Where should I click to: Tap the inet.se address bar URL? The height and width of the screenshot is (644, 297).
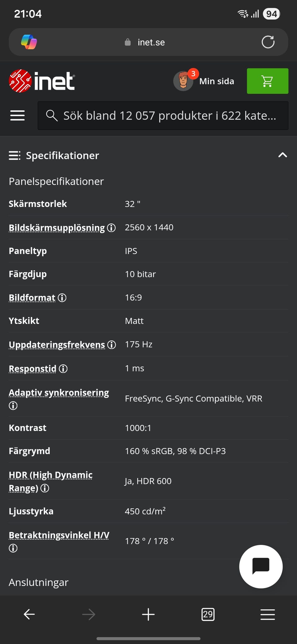tap(151, 42)
